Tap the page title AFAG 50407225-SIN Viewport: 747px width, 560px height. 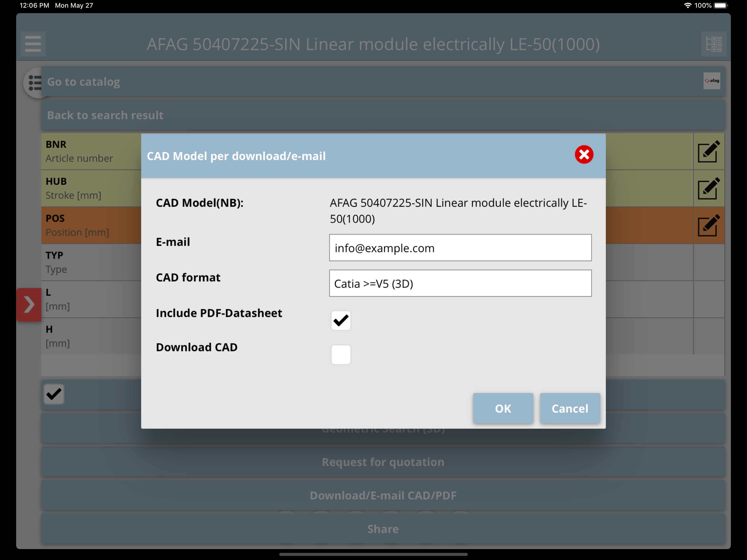(373, 44)
